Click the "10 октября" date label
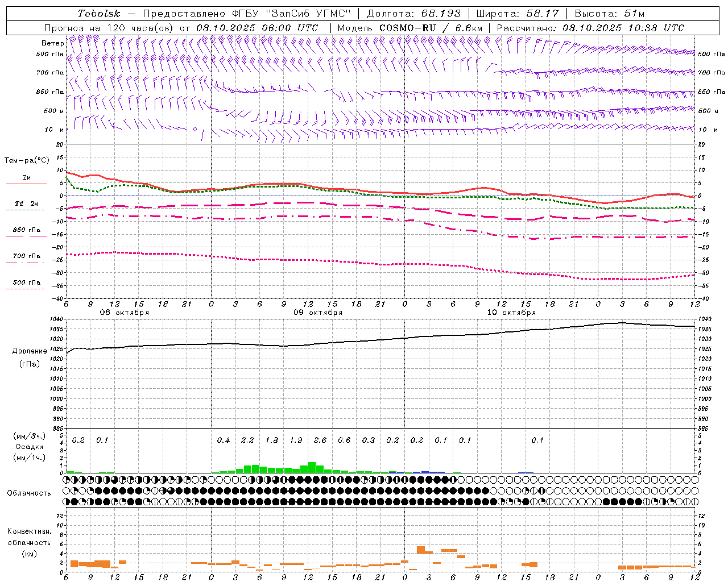Viewport: 728px width, 582px height. tap(511, 313)
